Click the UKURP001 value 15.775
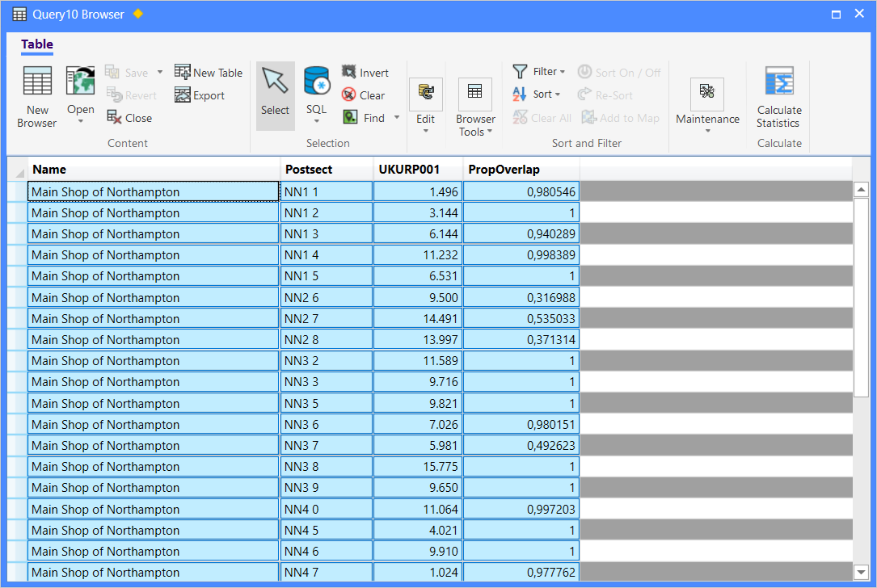877x588 pixels. (419, 467)
